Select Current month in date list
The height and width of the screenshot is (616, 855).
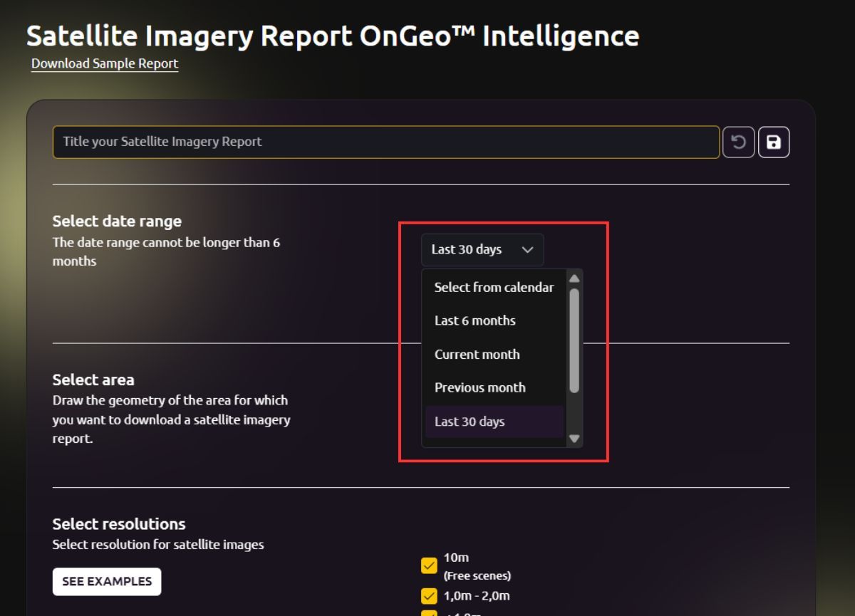pyautogui.click(x=494, y=354)
